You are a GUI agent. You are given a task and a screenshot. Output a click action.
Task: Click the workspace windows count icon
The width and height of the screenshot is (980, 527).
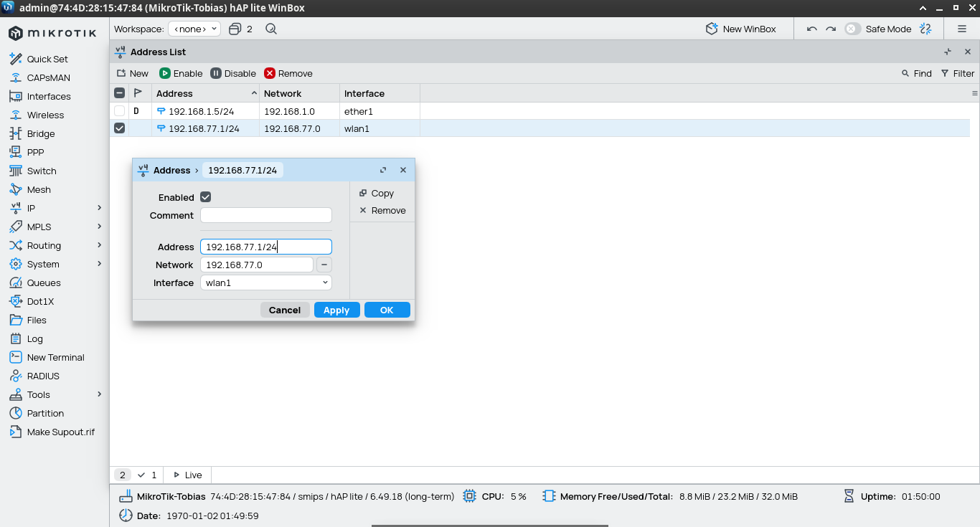pos(235,29)
